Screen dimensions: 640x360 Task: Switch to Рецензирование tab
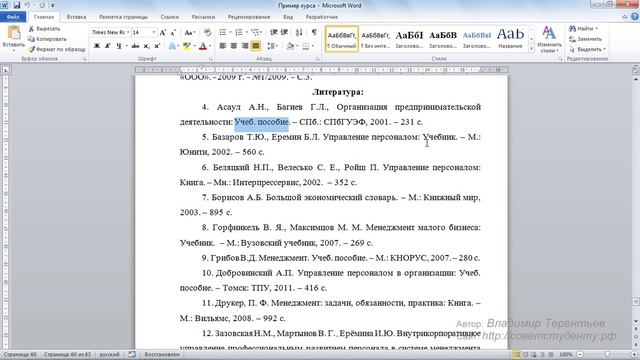tap(249, 17)
